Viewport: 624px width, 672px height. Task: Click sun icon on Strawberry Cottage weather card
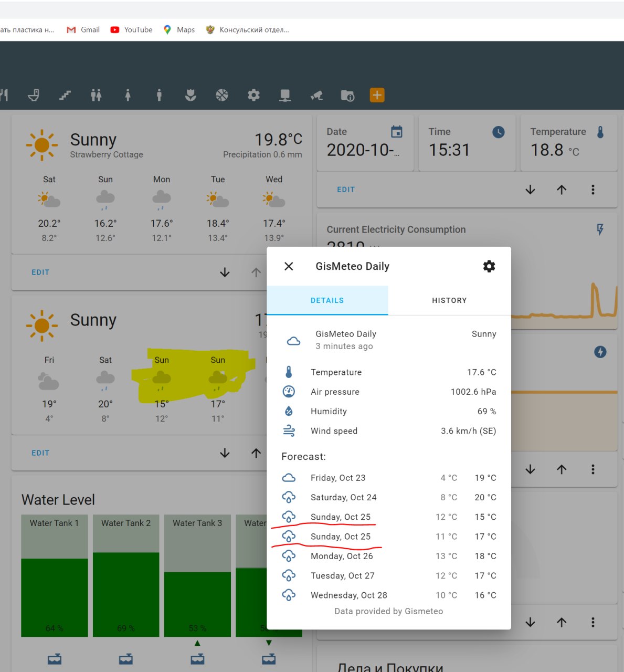pos(41,145)
